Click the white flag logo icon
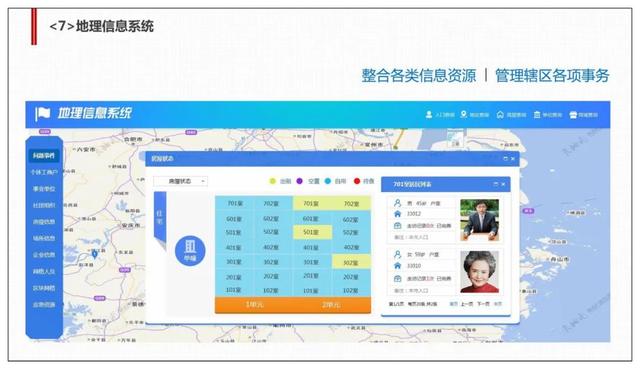640x369 pixels. 42,113
